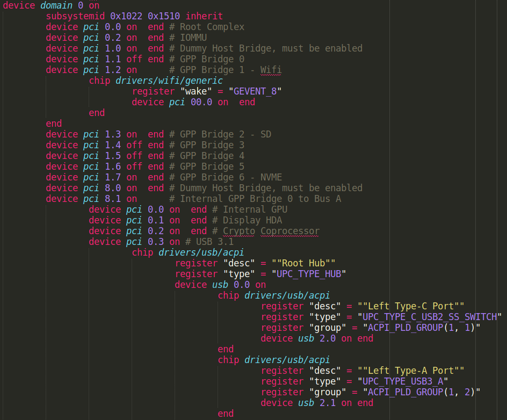Click the "8.0" pci device number
Screen dimensions: 507x420
(x=113, y=188)
